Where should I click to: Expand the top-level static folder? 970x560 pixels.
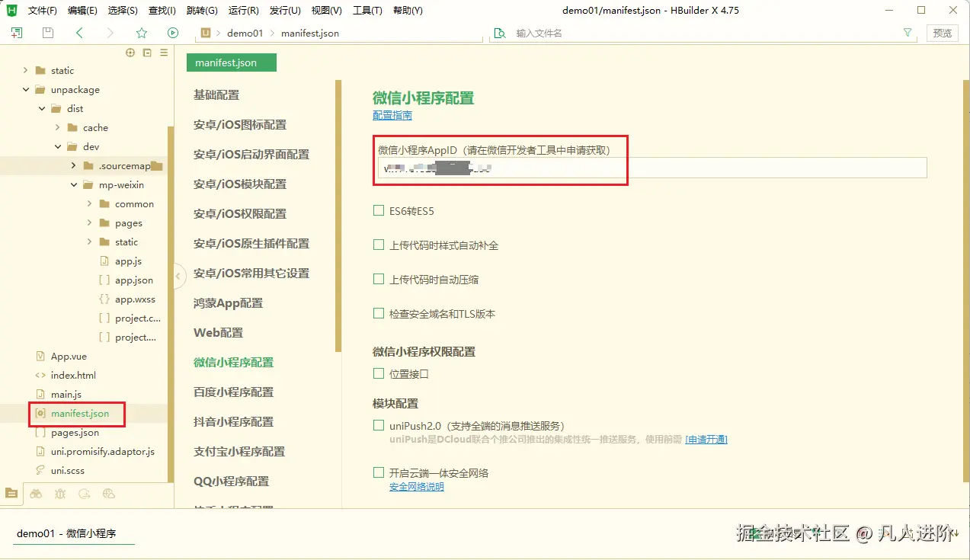coord(26,71)
